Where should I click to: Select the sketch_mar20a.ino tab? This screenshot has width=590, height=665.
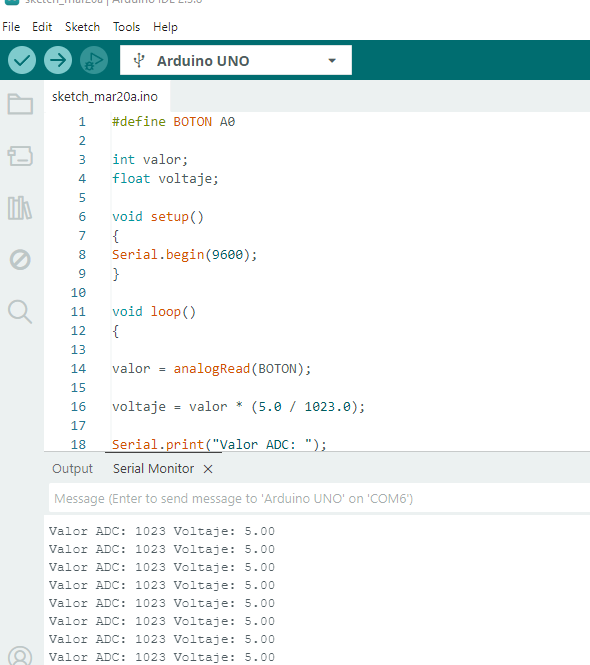(x=107, y=97)
